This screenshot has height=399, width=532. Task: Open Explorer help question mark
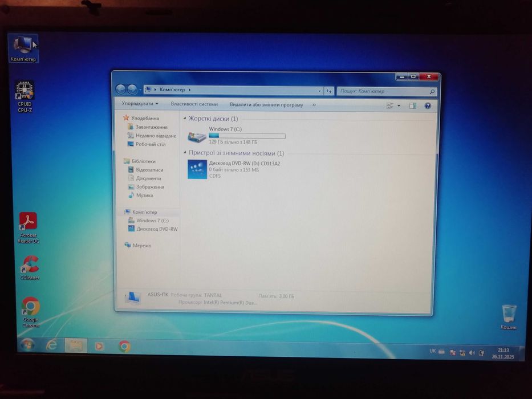click(x=428, y=106)
